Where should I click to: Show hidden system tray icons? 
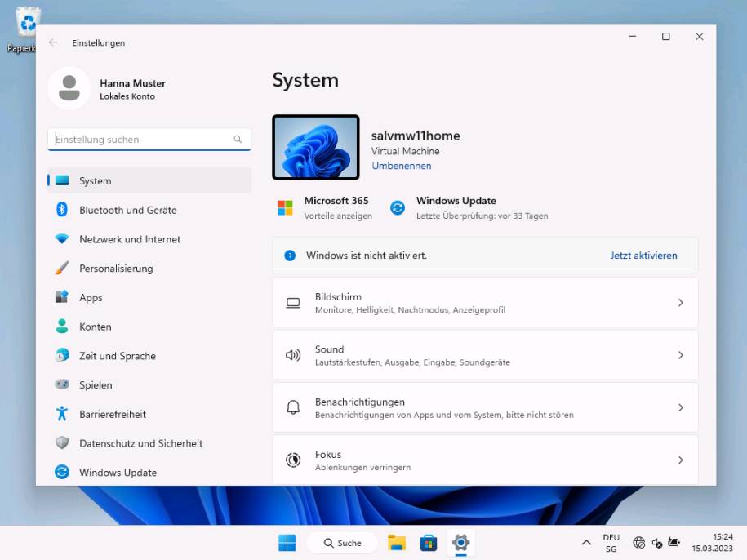(x=586, y=543)
